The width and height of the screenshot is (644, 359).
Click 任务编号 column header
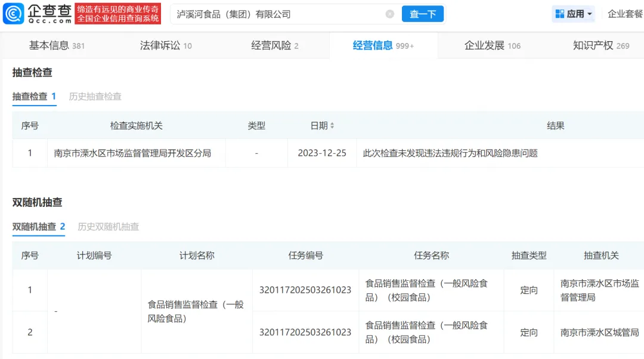pos(305,255)
